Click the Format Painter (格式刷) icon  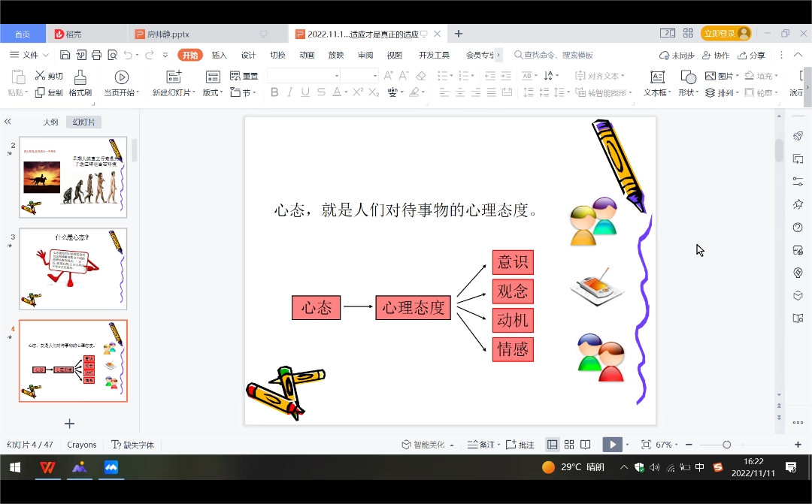[x=80, y=77]
